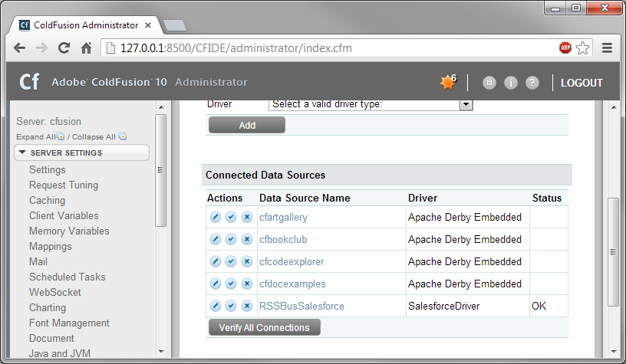This screenshot has height=364, width=626.
Task: Click the verify icon for RSSBusSalesforce
Action: pos(231,307)
